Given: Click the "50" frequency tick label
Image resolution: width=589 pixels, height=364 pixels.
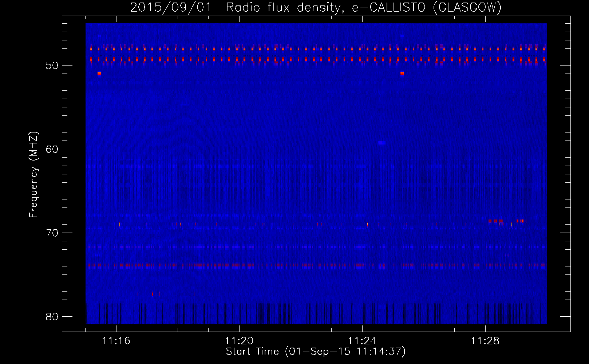Looking at the screenshot, I should pos(52,66).
